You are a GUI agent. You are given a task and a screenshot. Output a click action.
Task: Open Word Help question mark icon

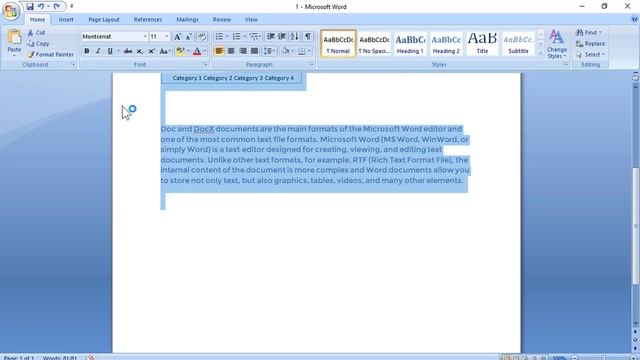[634, 19]
